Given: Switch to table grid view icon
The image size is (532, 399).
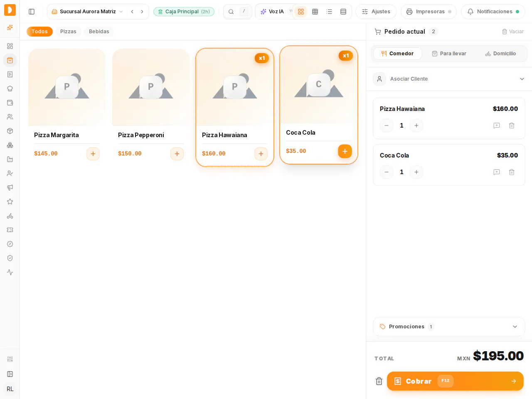Looking at the screenshot, I should pyautogui.click(x=315, y=12).
